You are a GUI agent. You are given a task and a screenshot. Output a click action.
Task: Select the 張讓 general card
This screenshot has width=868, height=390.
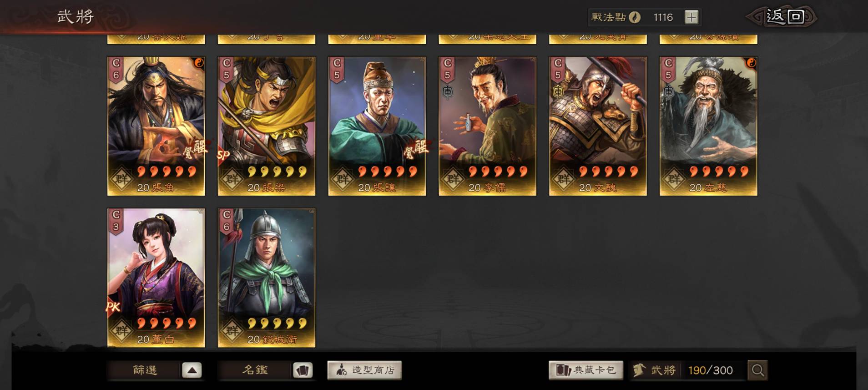[377, 126]
